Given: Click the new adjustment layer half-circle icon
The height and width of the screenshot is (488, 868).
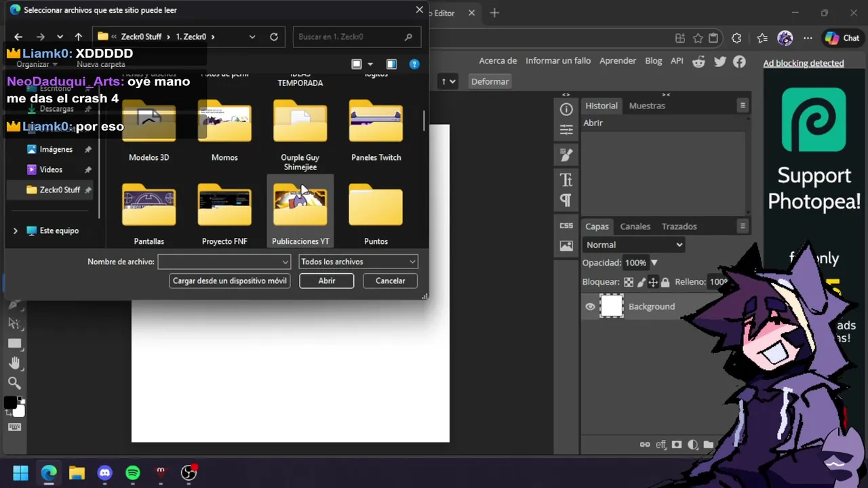Looking at the screenshot, I should (x=692, y=445).
